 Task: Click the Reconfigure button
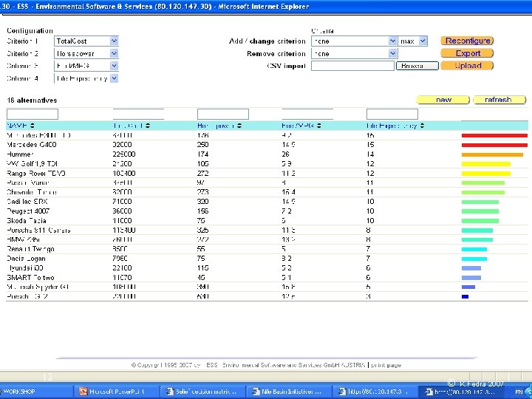point(467,41)
